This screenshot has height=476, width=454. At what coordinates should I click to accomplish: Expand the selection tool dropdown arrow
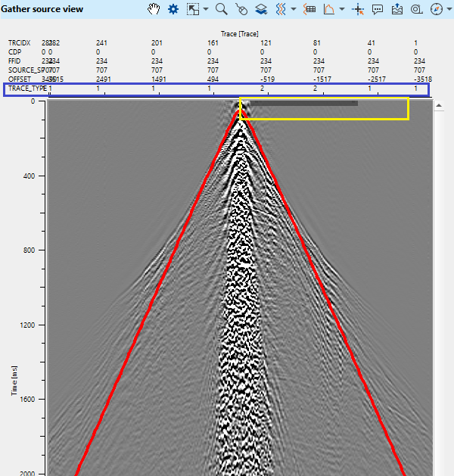coord(206,9)
